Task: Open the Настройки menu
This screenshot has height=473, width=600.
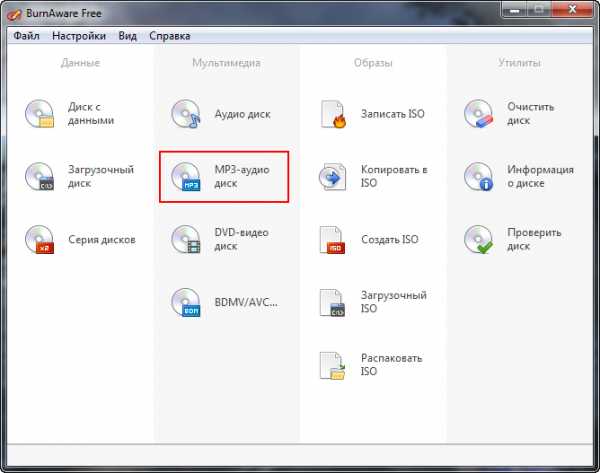Action: pos(79,36)
